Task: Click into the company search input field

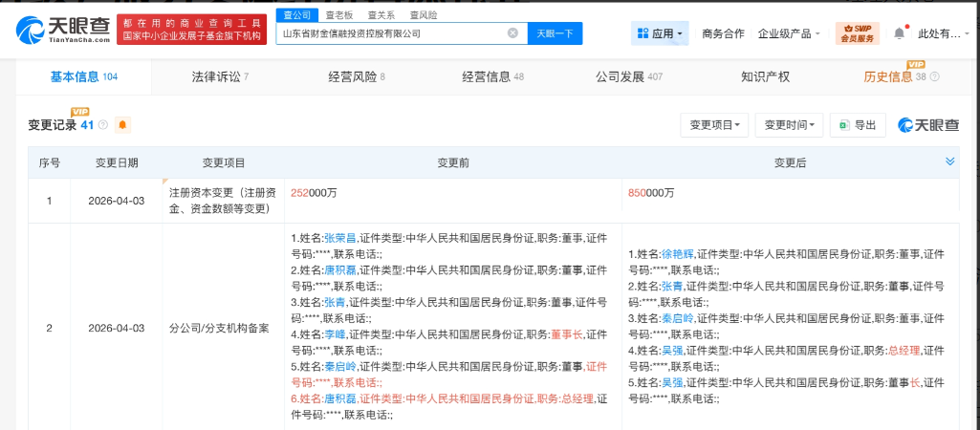Action: pyautogui.click(x=392, y=33)
